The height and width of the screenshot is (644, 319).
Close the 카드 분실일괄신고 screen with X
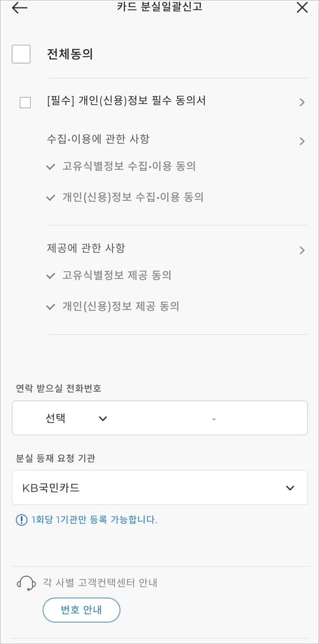pos(302,8)
